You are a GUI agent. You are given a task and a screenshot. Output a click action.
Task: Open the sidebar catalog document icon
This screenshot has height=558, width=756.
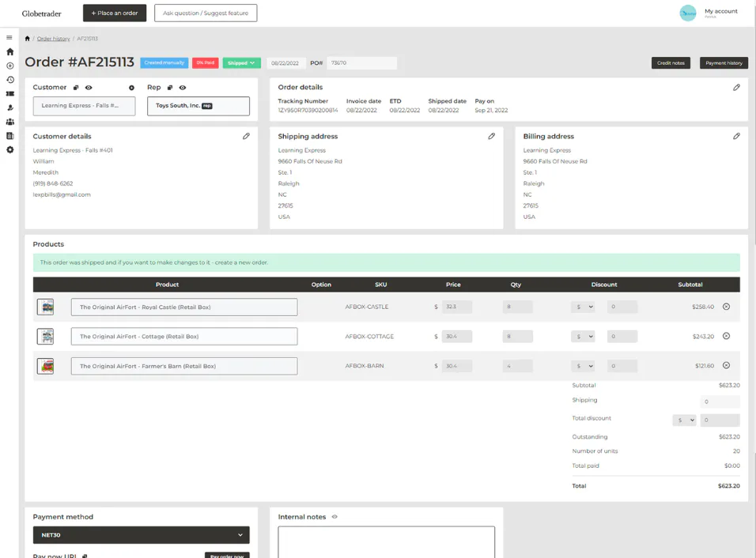click(x=9, y=136)
